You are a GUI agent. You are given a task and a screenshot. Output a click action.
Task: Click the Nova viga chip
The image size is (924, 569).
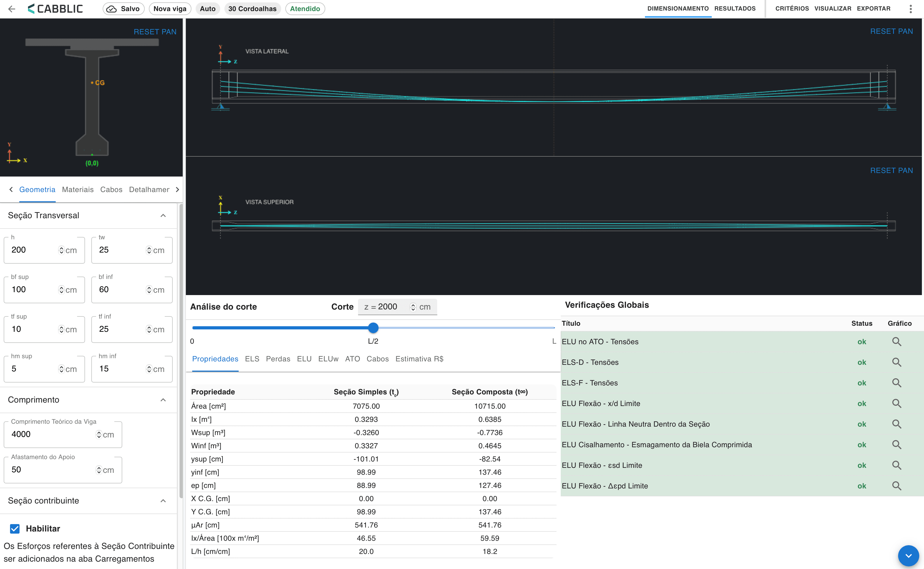(x=170, y=9)
